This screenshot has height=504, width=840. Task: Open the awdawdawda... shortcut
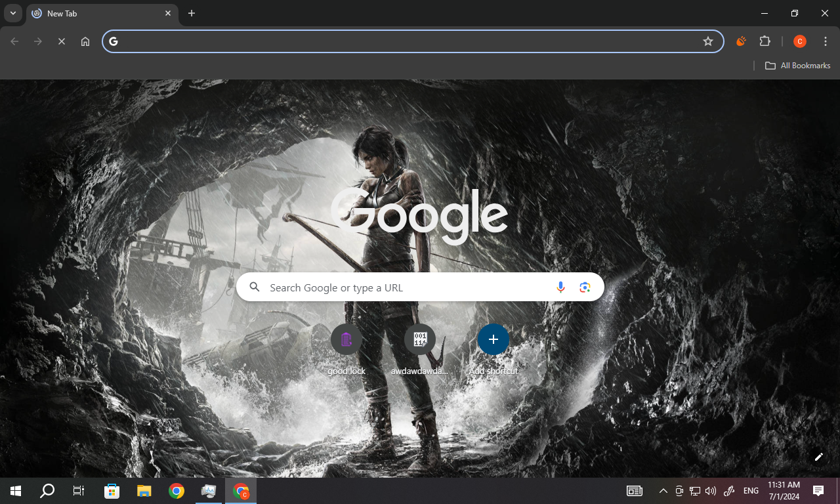(420, 350)
